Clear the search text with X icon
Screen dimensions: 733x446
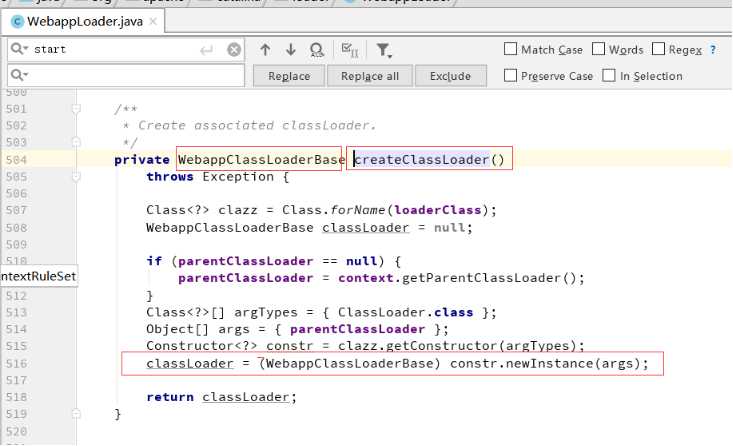234,50
